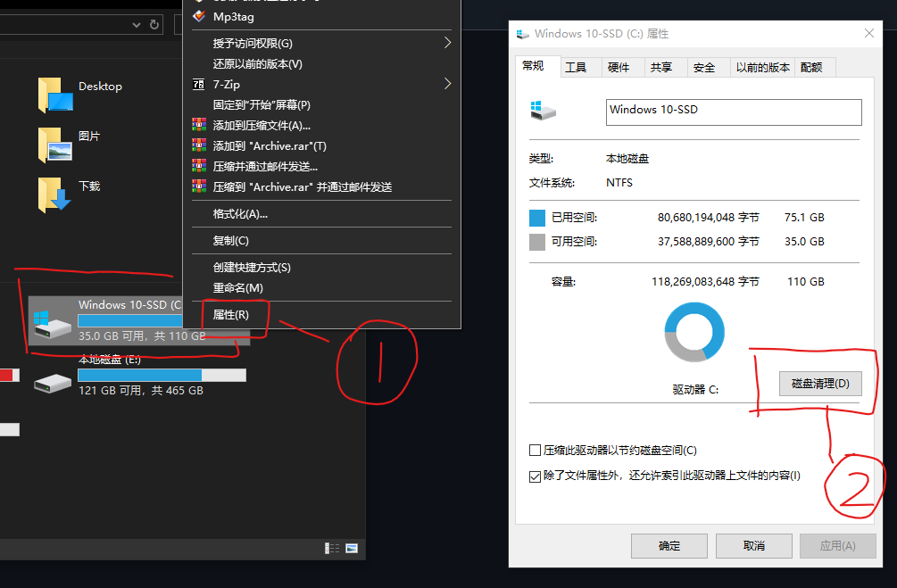The height and width of the screenshot is (588, 897).
Task: Click the drive icon in the properties dialog
Action: point(544,111)
